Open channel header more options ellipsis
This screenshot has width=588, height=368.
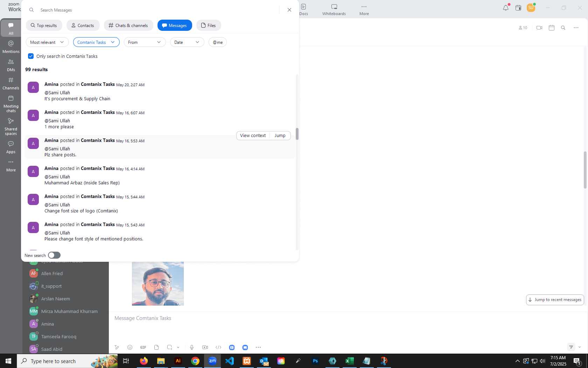click(x=576, y=28)
